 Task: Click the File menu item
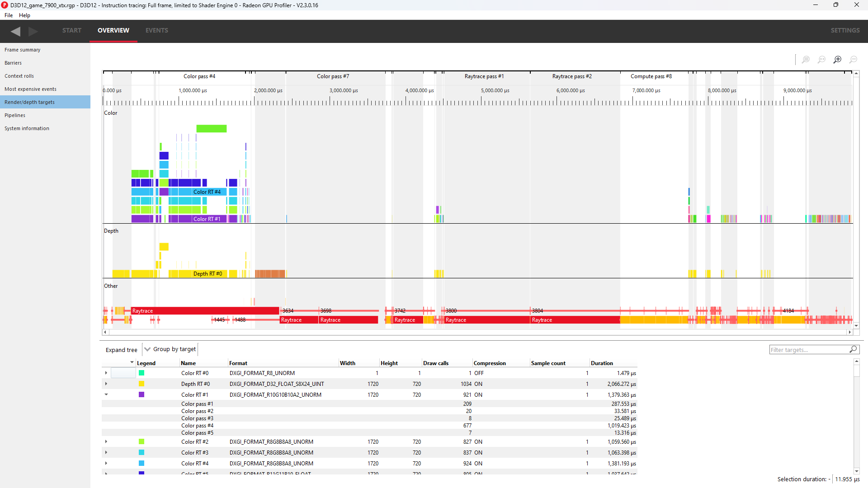click(x=8, y=15)
